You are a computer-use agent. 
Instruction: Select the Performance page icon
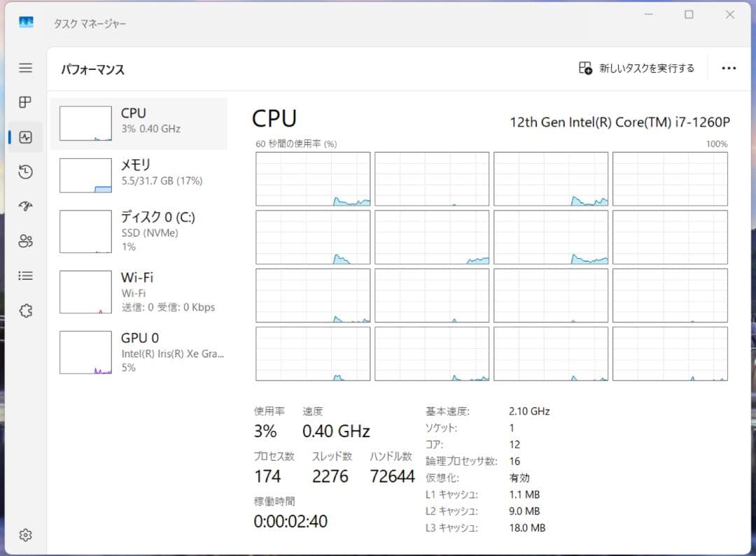(x=25, y=137)
